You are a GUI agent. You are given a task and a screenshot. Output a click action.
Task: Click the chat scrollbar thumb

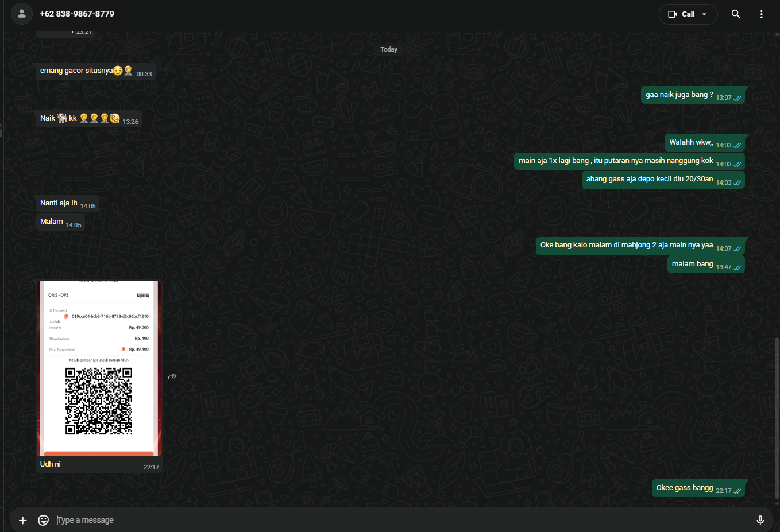click(x=777, y=418)
